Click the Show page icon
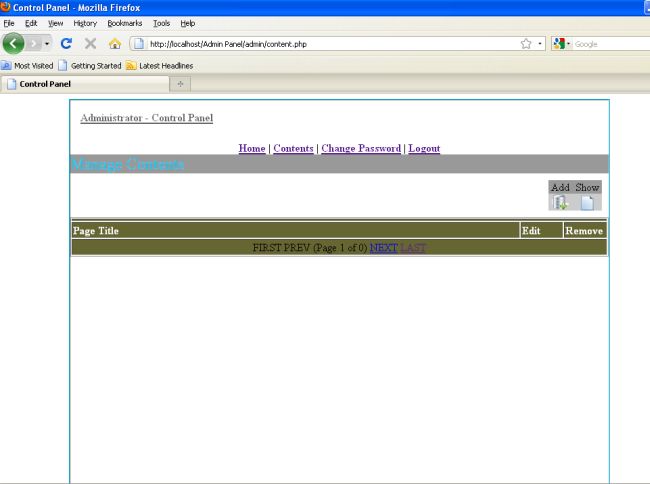This screenshot has height=484, width=650. (x=587, y=203)
